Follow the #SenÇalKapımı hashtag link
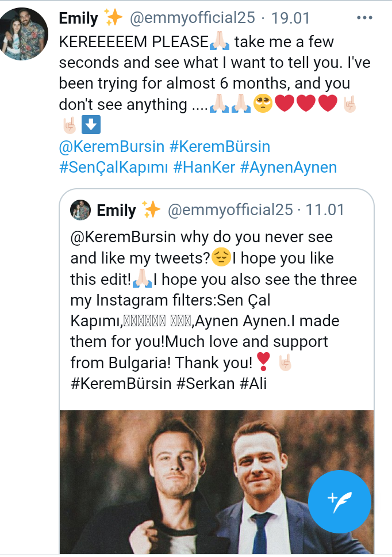The width and height of the screenshot is (392, 557). coord(113,167)
